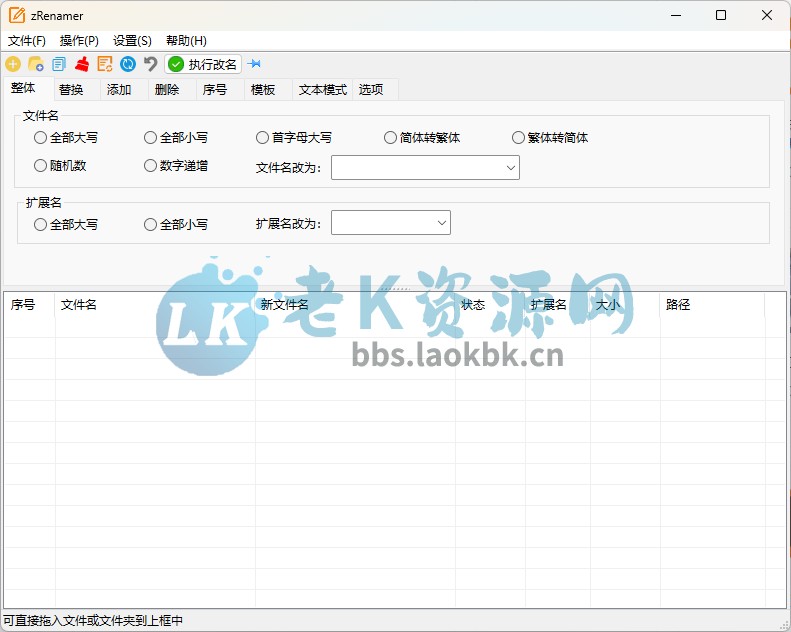
Task: Click the blue circular refresh icon
Action: [128, 64]
